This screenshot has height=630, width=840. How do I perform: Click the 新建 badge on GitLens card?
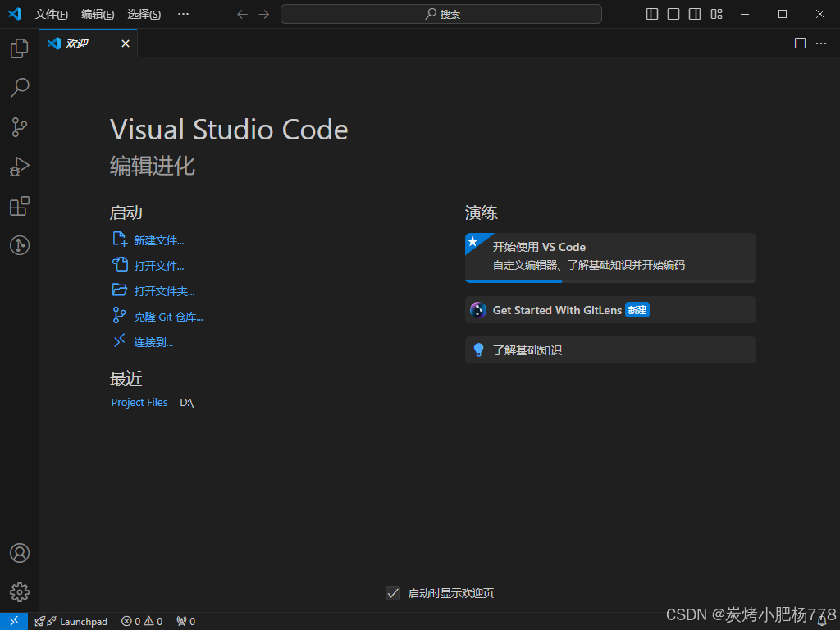click(637, 310)
